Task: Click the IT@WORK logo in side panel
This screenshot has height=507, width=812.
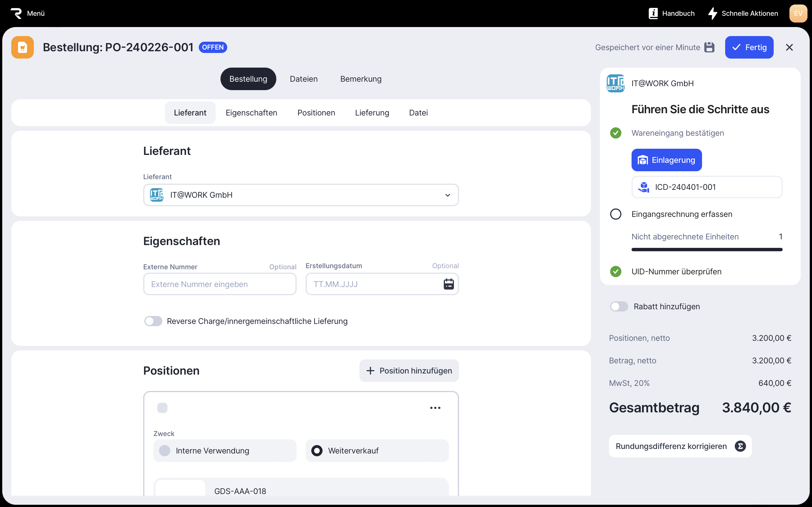Action: (x=615, y=83)
